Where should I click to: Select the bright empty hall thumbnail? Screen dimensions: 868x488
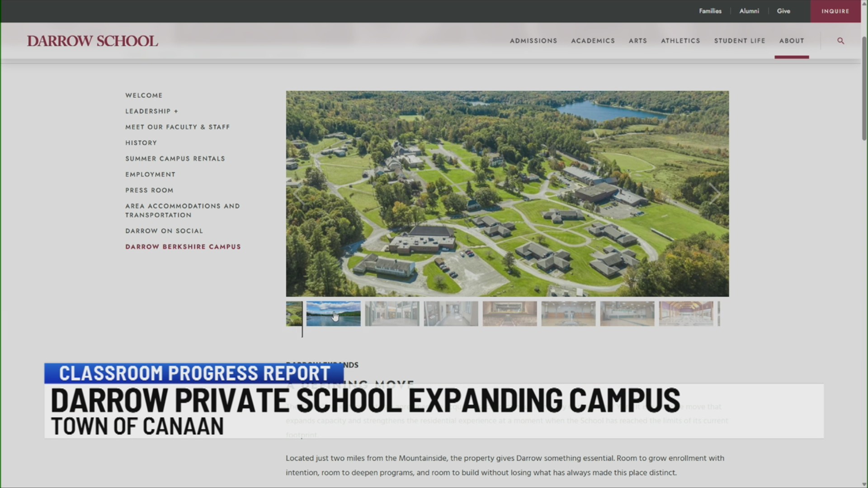click(x=627, y=314)
